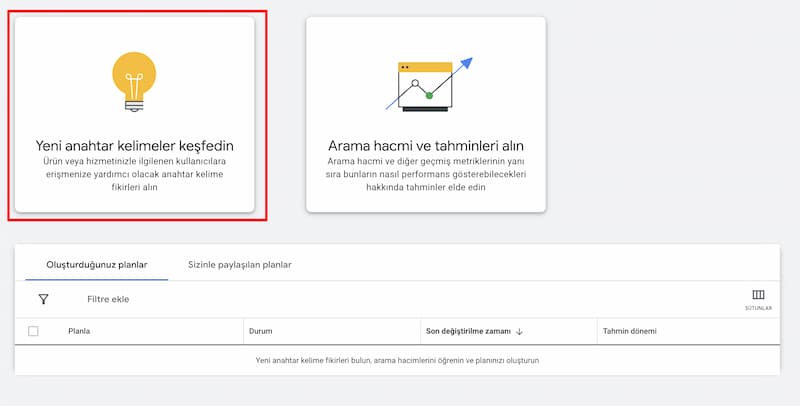Click the funnel filter icon
800x406 pixels.
pos(43,299)
